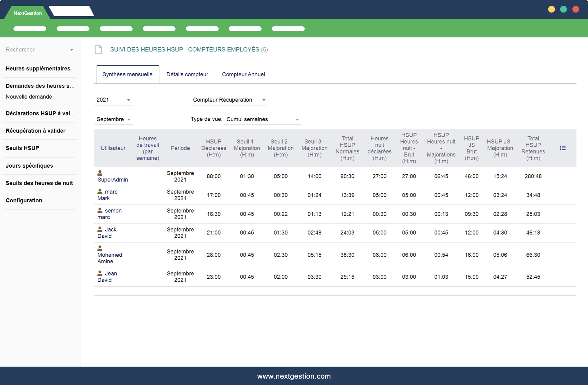Switch to Détails compteur tab
The height and width of the screenshot is (385, 588).
(187, 74)
